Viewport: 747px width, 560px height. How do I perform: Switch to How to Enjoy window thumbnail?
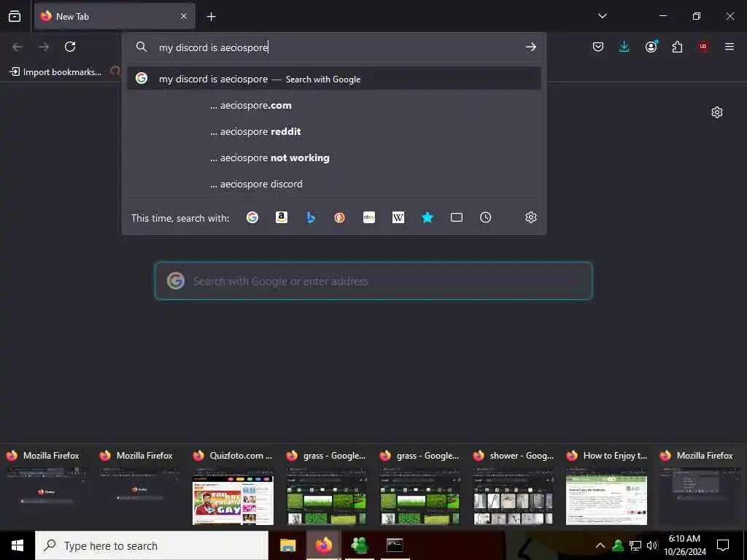[x=606, y=488]
